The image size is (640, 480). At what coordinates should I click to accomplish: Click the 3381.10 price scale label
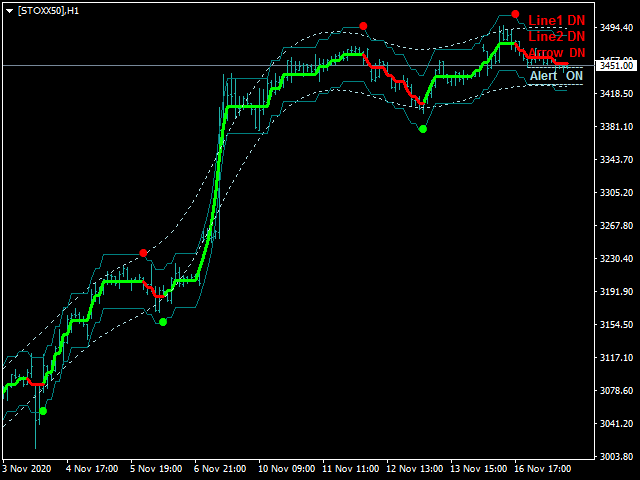(x=616, y=127)
